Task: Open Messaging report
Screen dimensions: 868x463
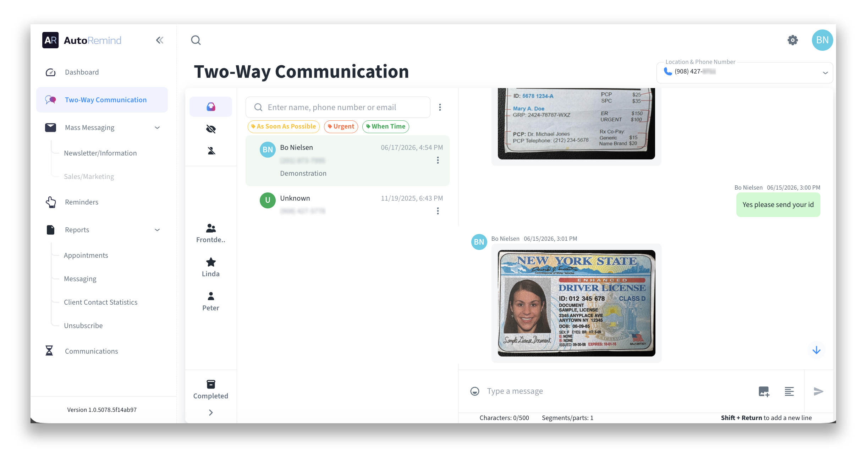Action: 80,279
